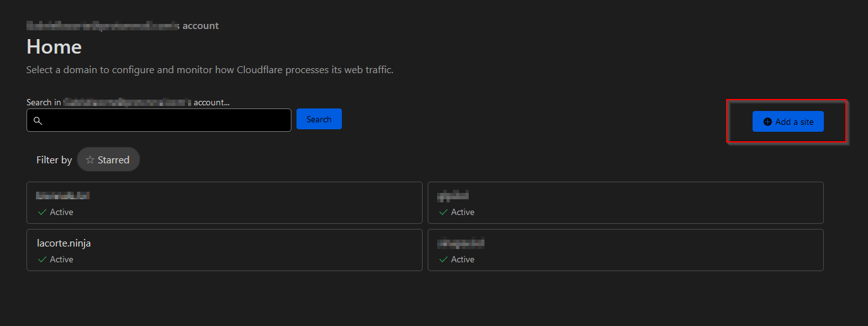Click the star icon in the Starred filter
The width and height of the screenshot is (868, 326).
click(90, 160)
